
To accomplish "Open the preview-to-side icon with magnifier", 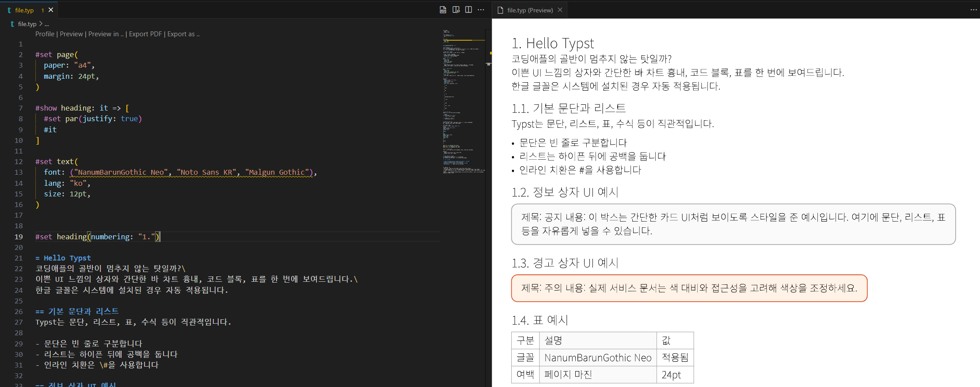I will [x=456, y=10].
